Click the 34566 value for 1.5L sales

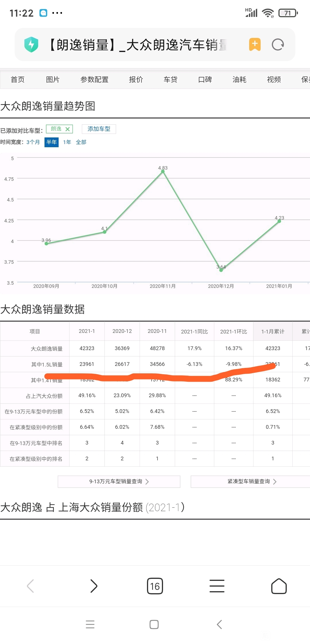[x=157, y=364]
